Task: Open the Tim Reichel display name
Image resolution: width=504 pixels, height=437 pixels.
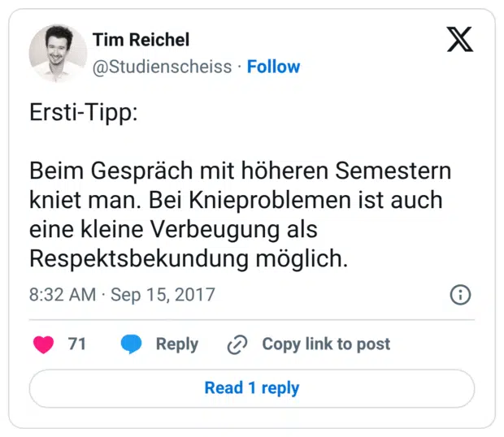Action: (x=140, y=40)
